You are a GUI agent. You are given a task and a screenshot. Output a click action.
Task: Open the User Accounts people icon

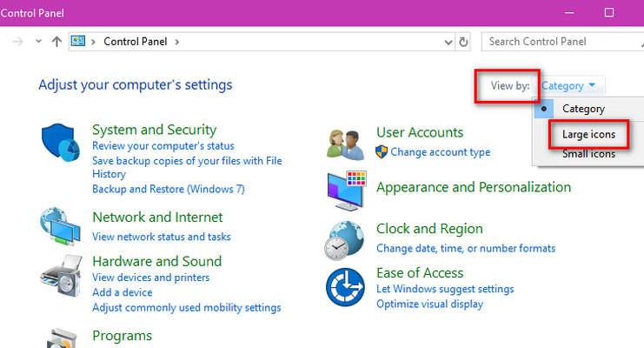345,144
